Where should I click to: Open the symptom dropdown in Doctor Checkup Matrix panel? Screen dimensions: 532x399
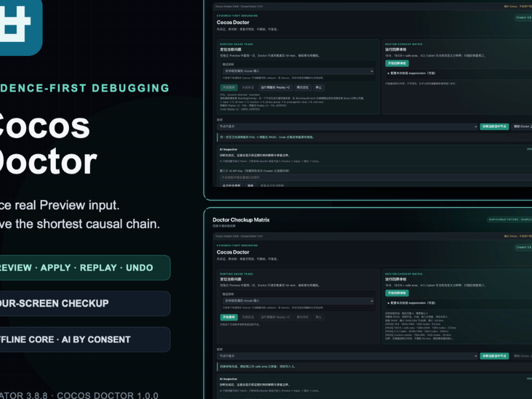(x=347, y=356)
